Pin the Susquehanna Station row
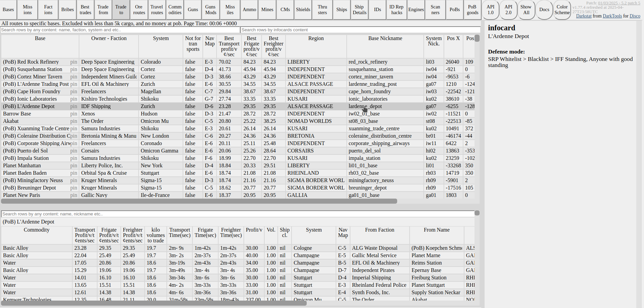 pyautogui.click(x=74, y=69)
